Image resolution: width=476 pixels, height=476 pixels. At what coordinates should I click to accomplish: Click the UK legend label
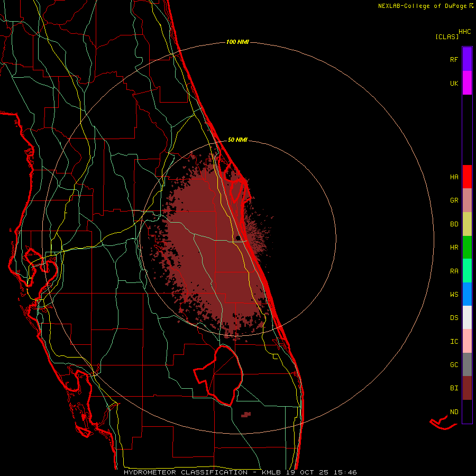[x=454, y=83]
